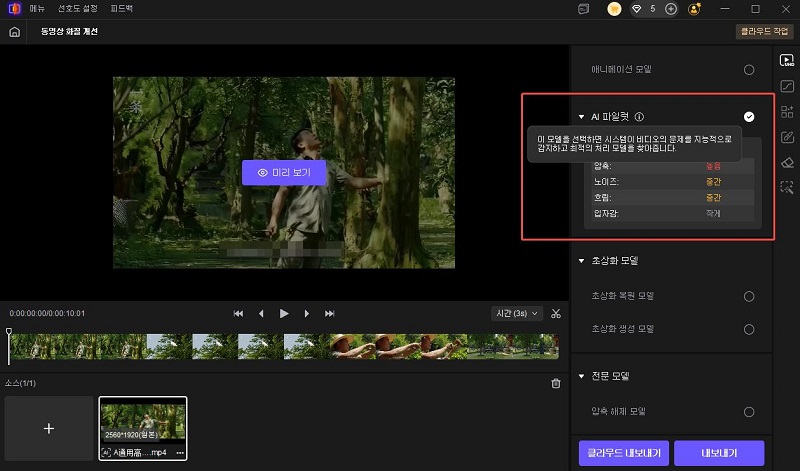Open the video enhancement tool in sidebar
Image resolution: width=800 pixels, height=471 pixels.
click(x=786, y=60)
